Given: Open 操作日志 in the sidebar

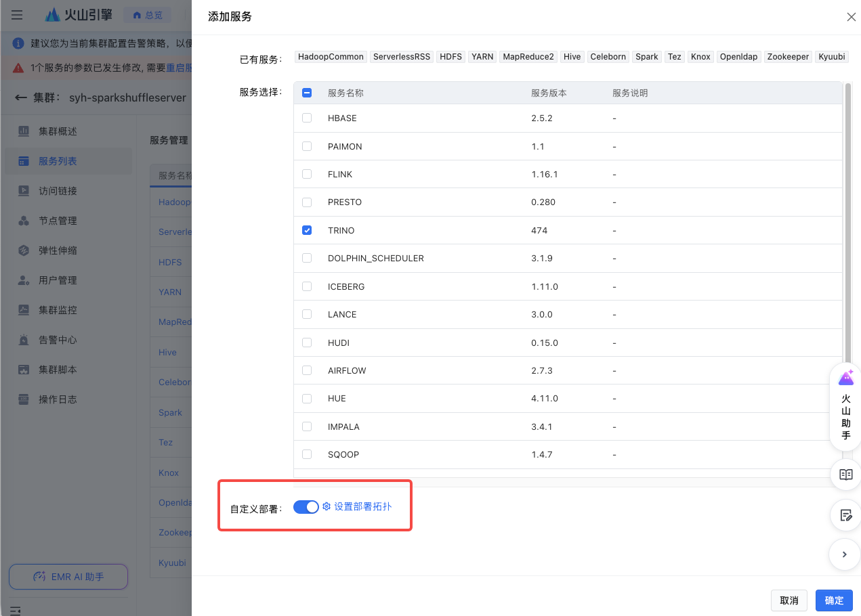Looking at the screenshot, I should pyautogui.click(x=68, y=399).
